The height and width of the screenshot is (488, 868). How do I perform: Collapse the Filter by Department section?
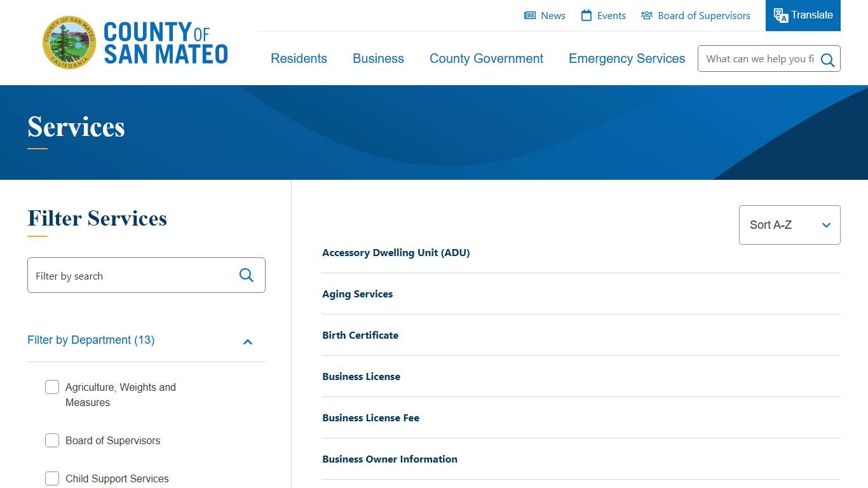(x=247, y=342)
